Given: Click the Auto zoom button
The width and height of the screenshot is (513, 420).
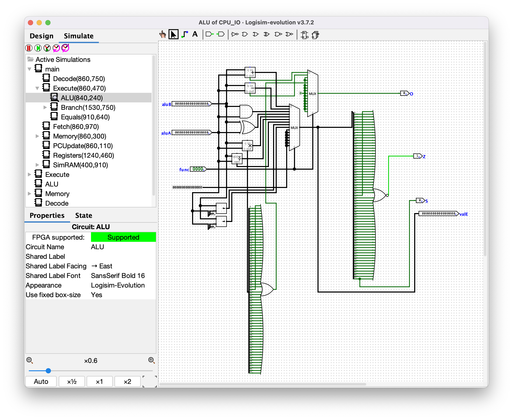Looking at the screenshot, I should (x=41, y=381).
